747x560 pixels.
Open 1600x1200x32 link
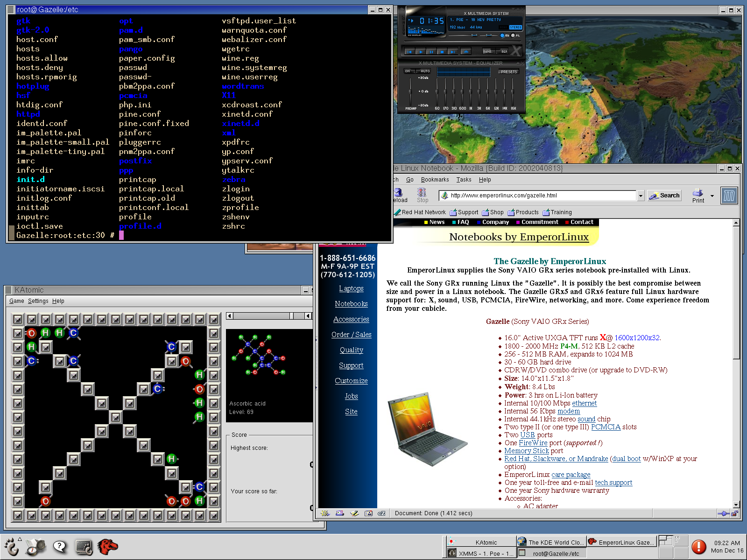637,338
